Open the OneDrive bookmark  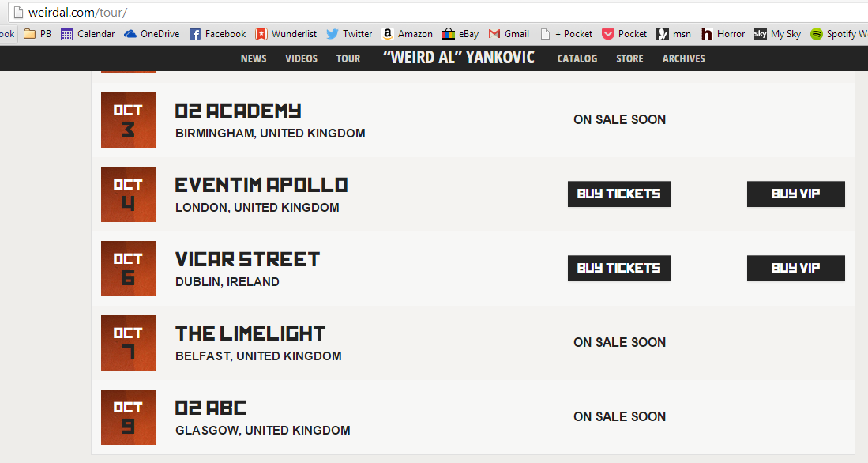(x=152, y=34)
